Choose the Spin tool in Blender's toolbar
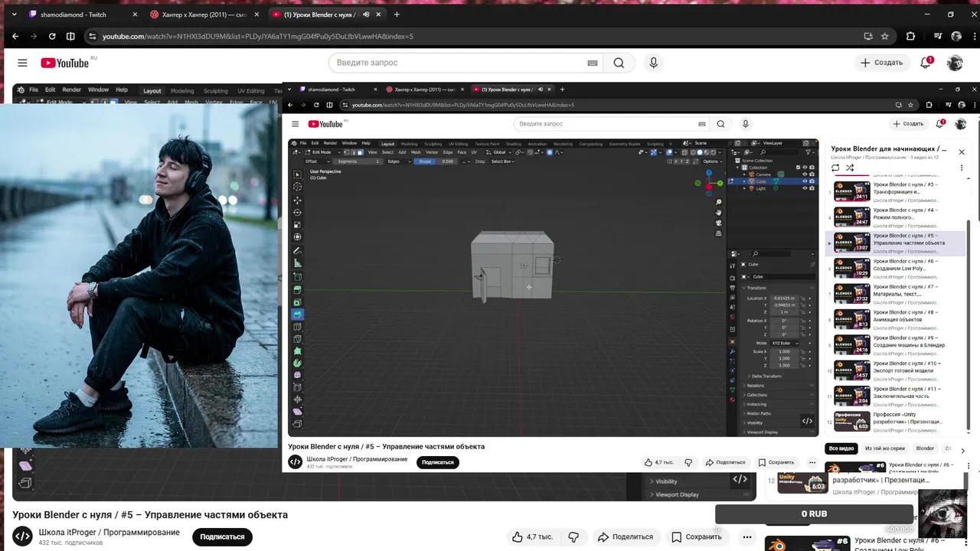The image size is (980, 551). click(x=297, y=364)
